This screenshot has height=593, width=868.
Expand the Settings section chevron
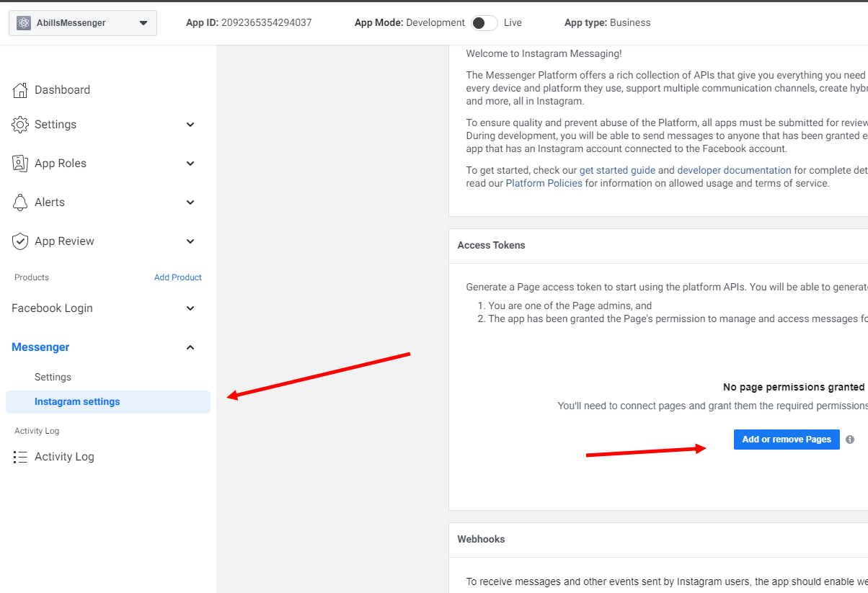point(190,125)
